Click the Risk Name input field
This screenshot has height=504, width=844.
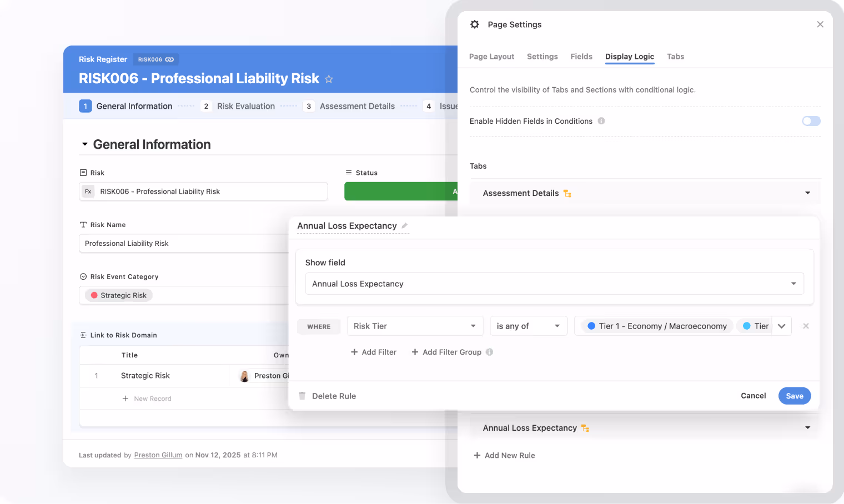pyautogui.click(x=184, y=243)
